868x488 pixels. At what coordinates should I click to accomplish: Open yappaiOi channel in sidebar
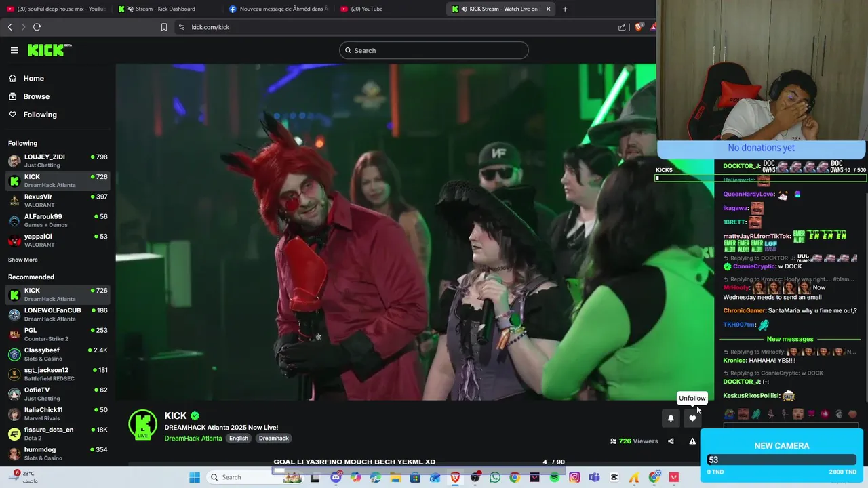coord(58,240)
